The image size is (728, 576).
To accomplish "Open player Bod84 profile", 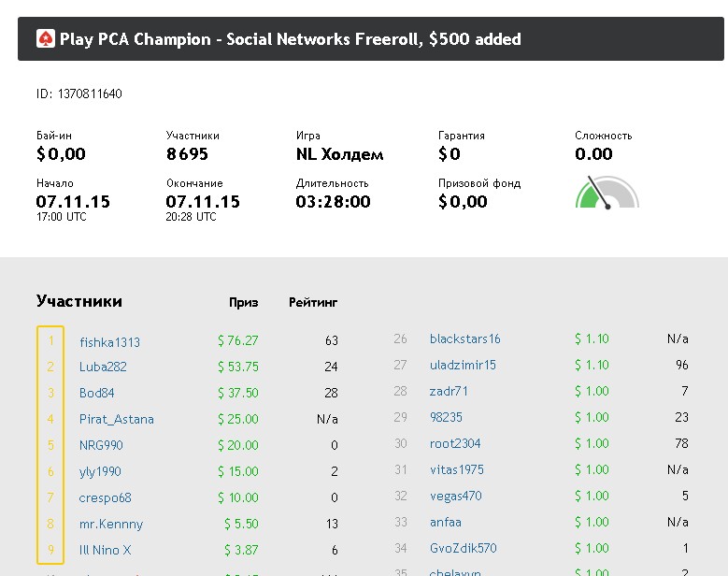I will tap(96, 393).
